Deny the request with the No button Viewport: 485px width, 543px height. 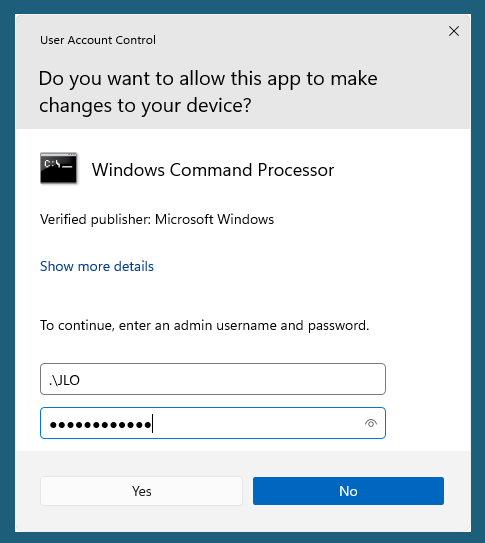click(348, 491)
